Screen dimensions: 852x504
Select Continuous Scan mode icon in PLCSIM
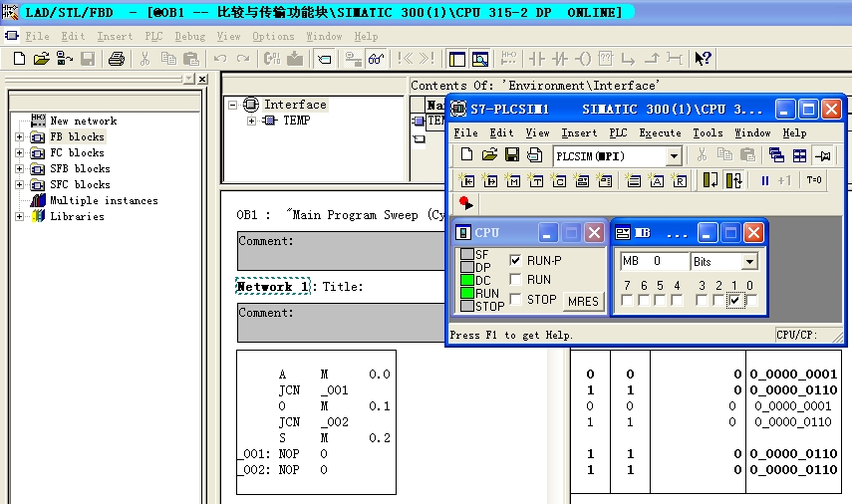(x=734, y=180)
